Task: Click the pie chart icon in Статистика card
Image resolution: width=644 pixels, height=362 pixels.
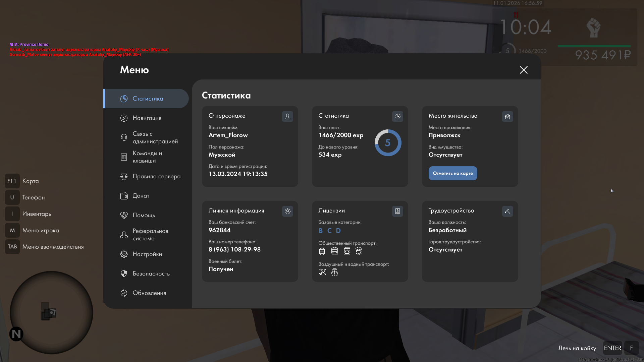Action: pos(397,116)
